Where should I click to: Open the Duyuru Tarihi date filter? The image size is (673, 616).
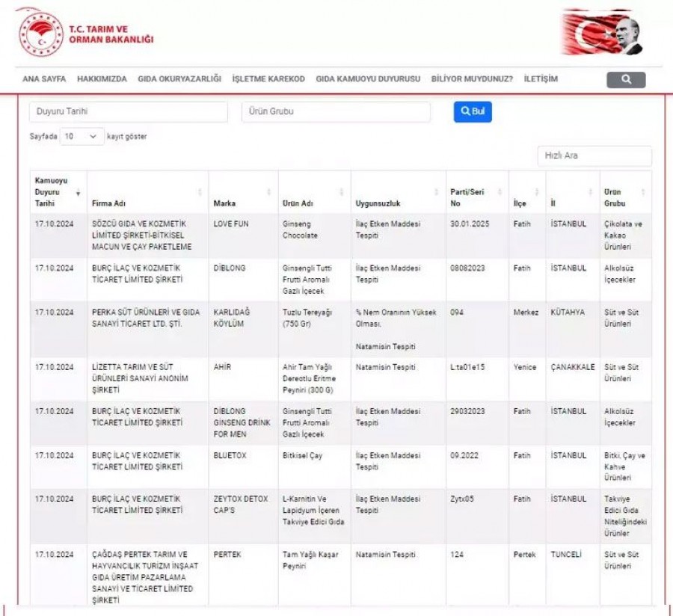(x=129, y=111)
